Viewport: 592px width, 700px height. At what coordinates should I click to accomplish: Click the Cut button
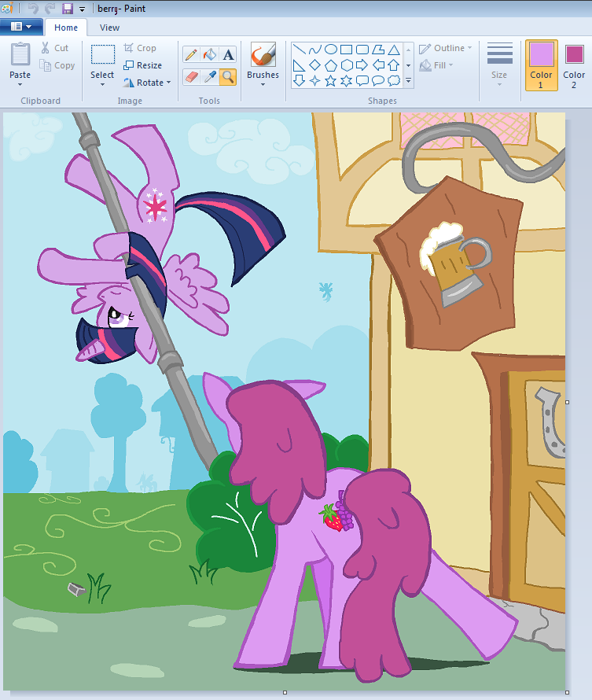pyautogui.click(x=55, y=48)
